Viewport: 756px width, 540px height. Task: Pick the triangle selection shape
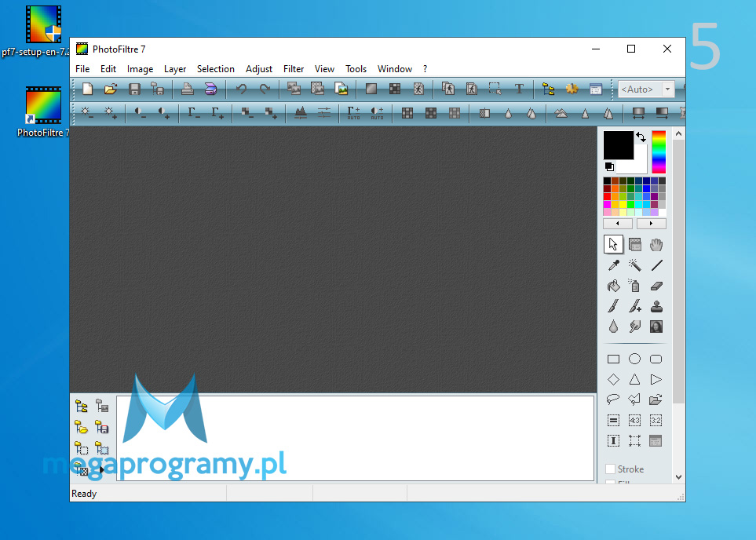coord(634,379)
